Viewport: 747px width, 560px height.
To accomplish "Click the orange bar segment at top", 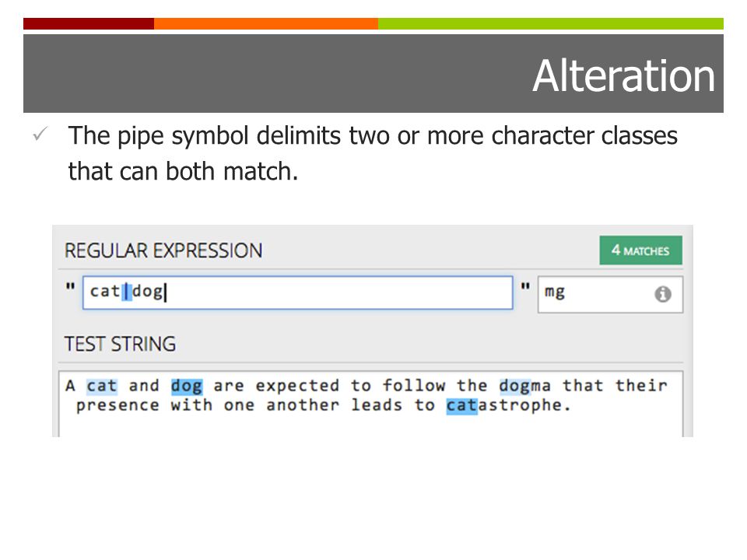I will 266,24.
